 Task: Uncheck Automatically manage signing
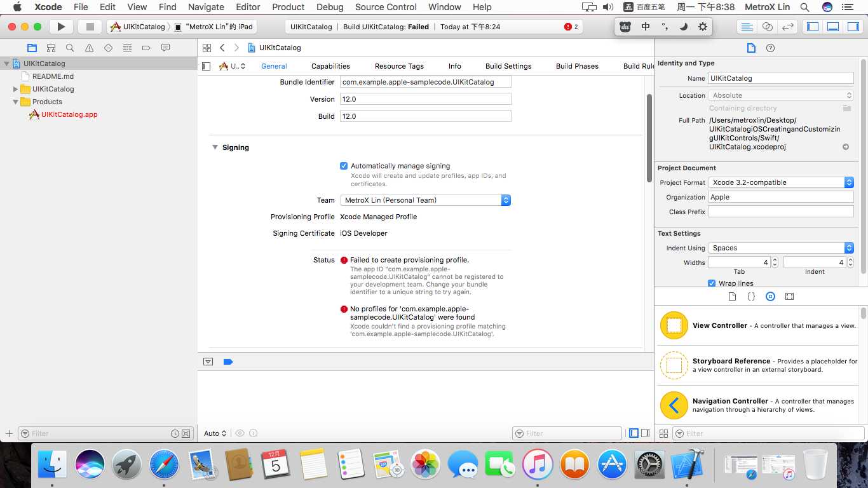[344, 166]
